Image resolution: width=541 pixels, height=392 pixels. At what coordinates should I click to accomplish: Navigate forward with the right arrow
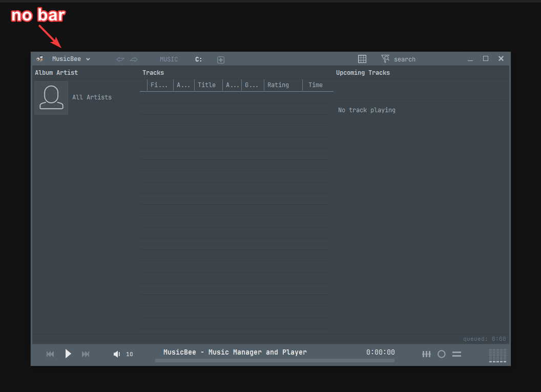134,59
